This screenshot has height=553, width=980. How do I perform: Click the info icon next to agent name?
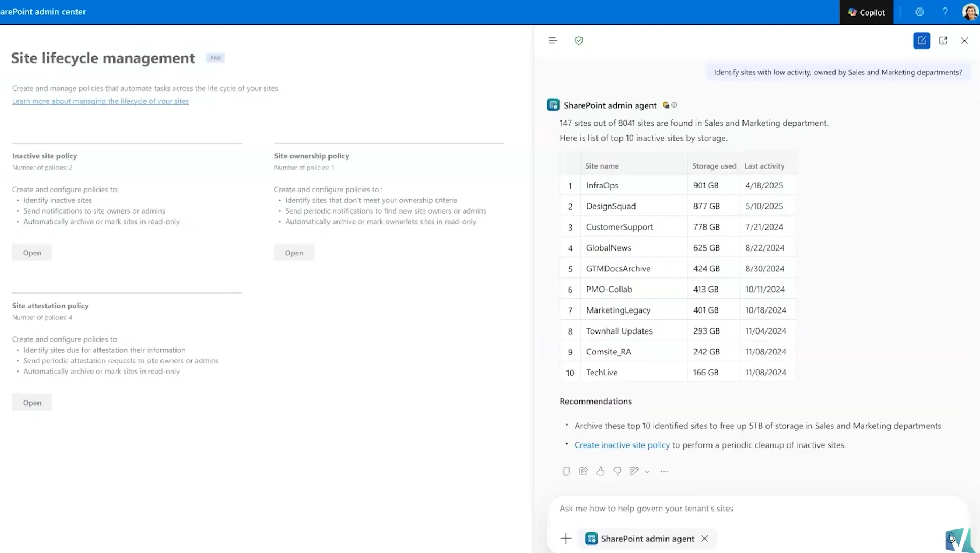point(674,105)
